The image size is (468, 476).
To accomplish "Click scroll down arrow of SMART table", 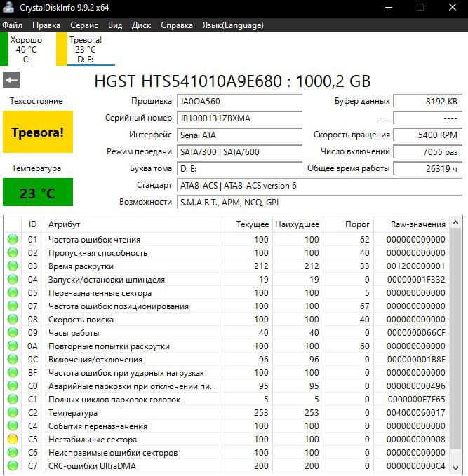I will point(455,468).
